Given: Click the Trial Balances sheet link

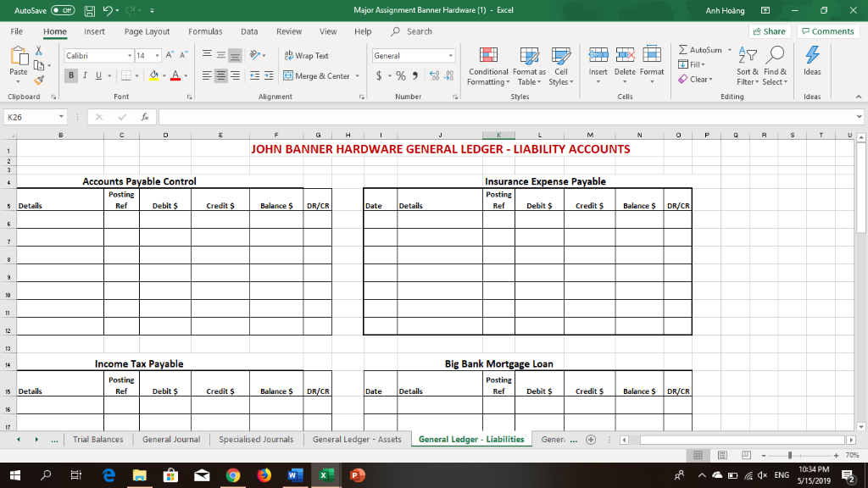Looking at the screenshot, I should pos(99,440).
